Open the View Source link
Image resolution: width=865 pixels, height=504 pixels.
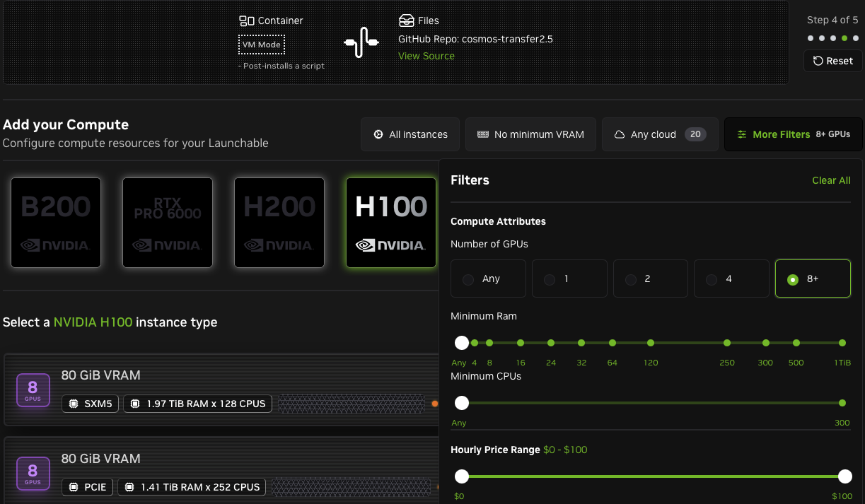coord(426,56)
